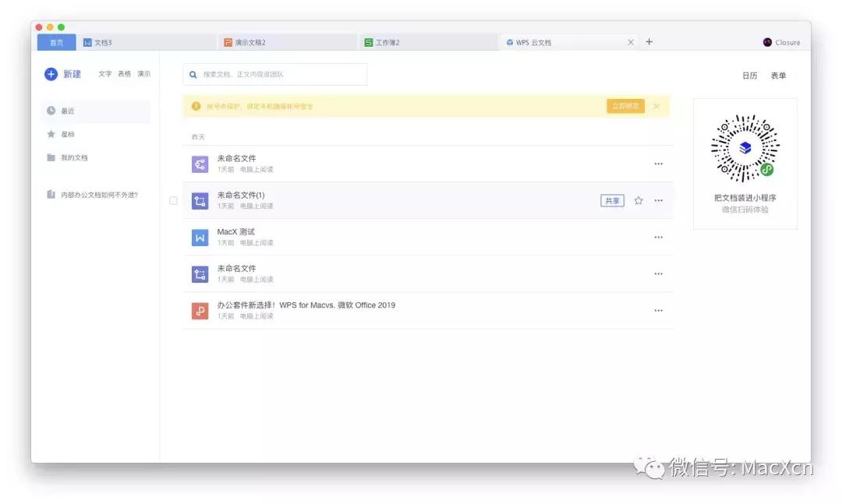Open the ... options of the first 未命名文件
Screen dimensions: 842x504
click(x=659, y=164)
